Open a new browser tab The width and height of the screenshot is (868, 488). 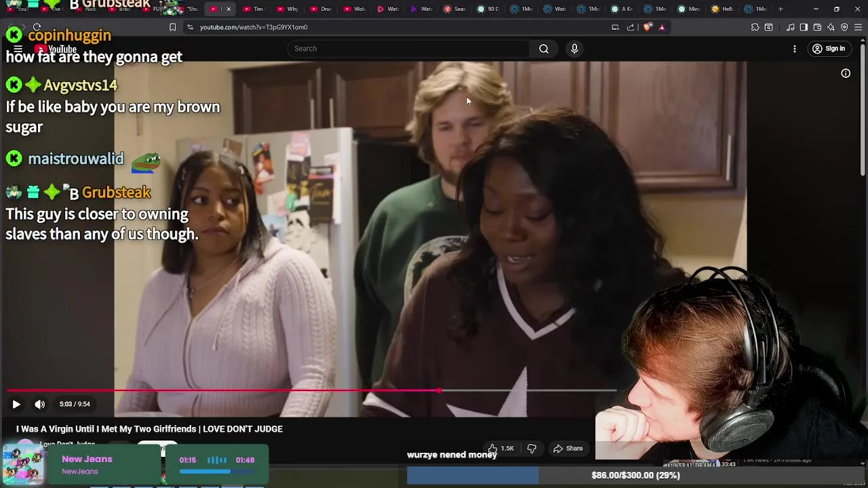pos(781,9)
